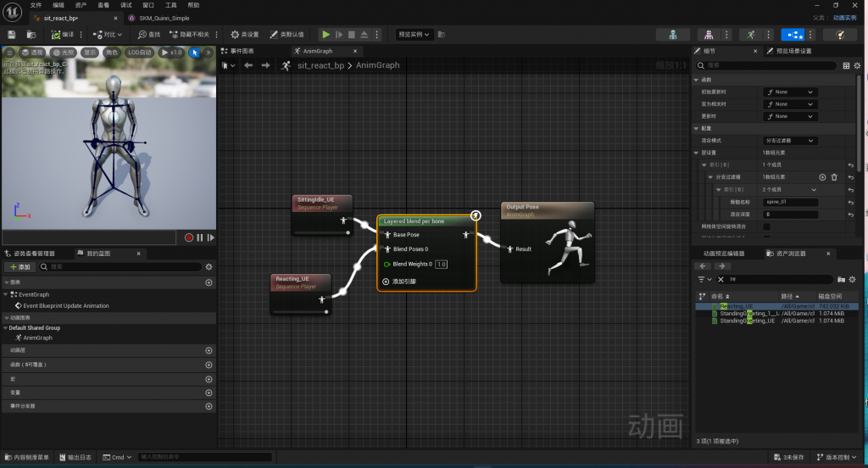The height and width of the screenshot is (468, 868).
Task: Switch to the Physics asset mode icon
Action: (840, 35)
